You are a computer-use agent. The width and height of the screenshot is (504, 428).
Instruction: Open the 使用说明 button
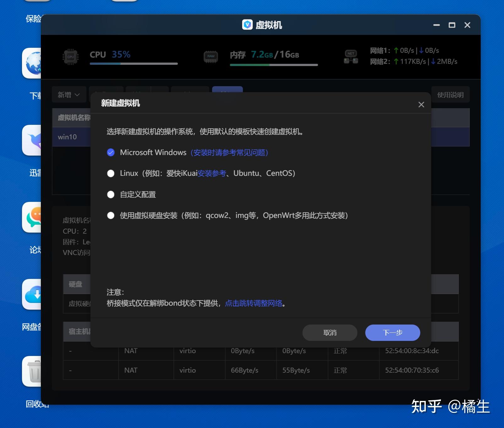coord(450,95)
